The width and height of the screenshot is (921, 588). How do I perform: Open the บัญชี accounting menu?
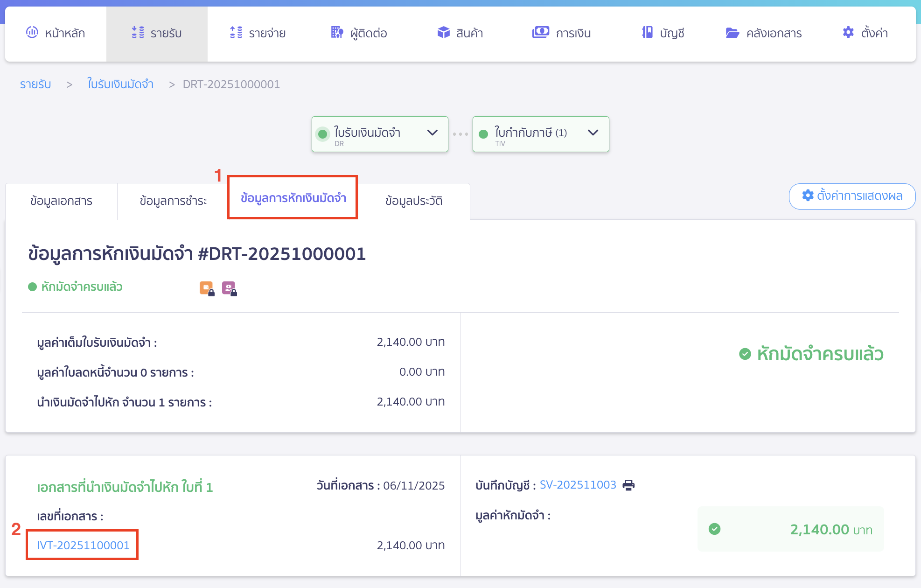(x=663, y=33)
